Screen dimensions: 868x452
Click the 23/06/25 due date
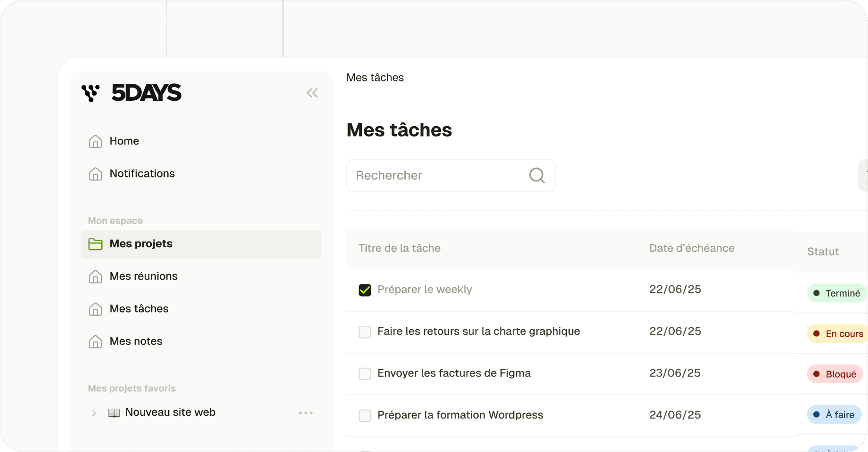coord(675,373)
